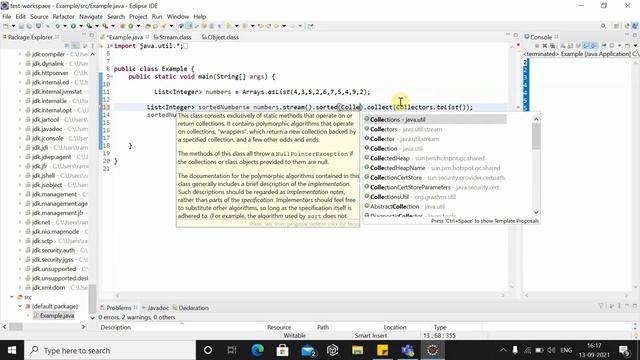Click the main toolbar Search magnifier icon
This screenshot has width=640, height=360.
pyautogui.click(x=603, y=26)
